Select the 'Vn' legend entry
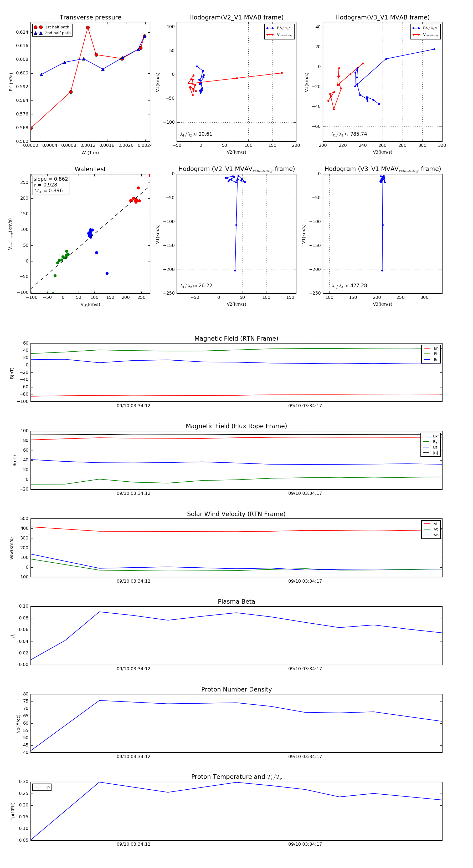The width and height of the screenshot is (473, 868). click(431, 535)
